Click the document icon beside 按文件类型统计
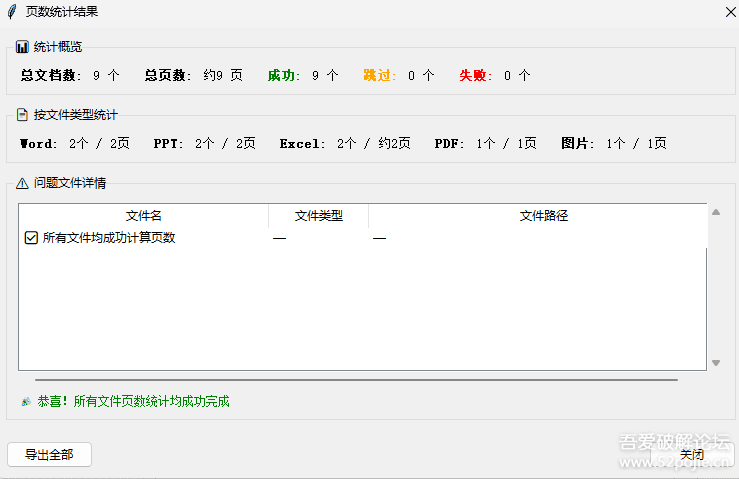Image resolution: width=739 pixels, height=479 pixels. (x=22, y=115)
